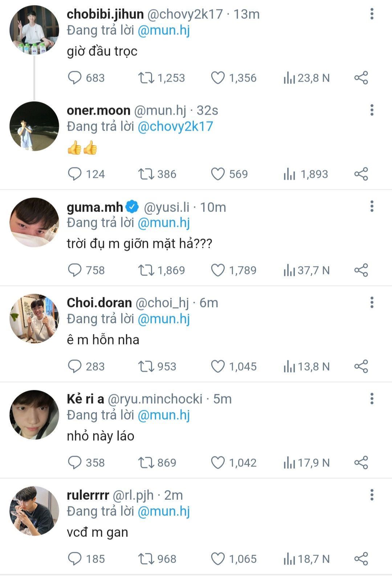Reply to Kẻ ri a's tweet
392x576 pixels.
coord(75,463)
